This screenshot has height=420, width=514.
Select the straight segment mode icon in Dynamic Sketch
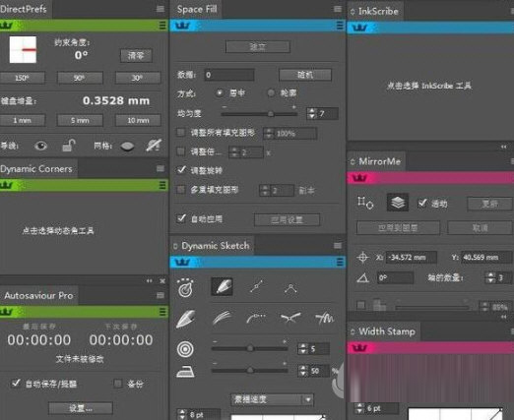(x=257, y=286)
